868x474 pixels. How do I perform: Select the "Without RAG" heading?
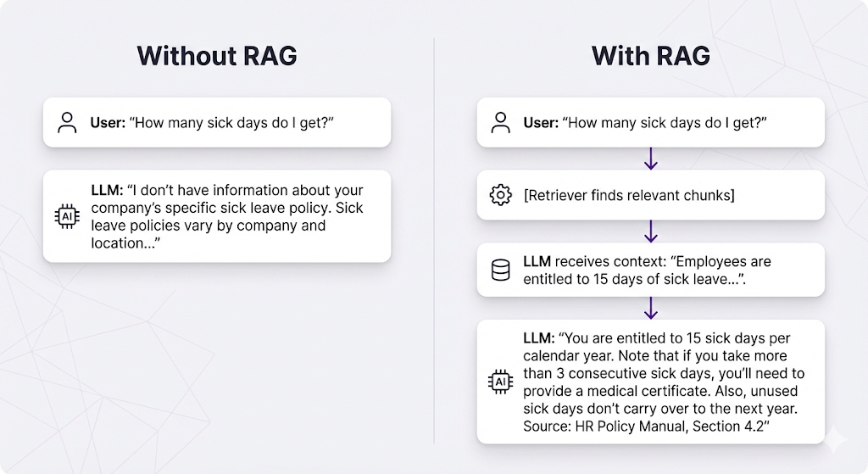(217, 56)
